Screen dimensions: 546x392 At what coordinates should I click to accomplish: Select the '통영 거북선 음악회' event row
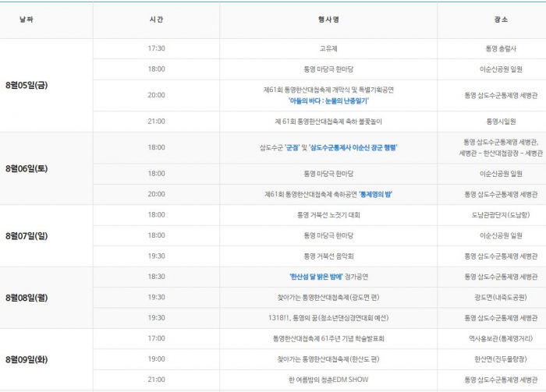pos(328,256)
